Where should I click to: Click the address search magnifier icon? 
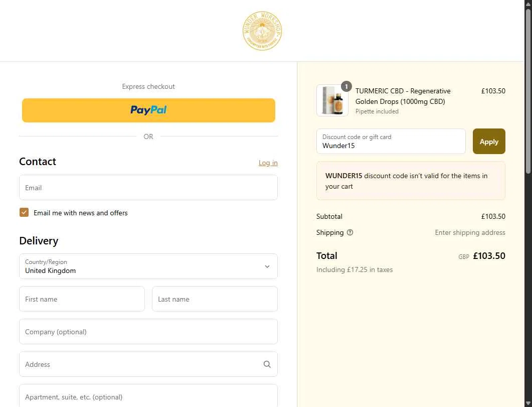pyautogui.click(x=267, y=364)
